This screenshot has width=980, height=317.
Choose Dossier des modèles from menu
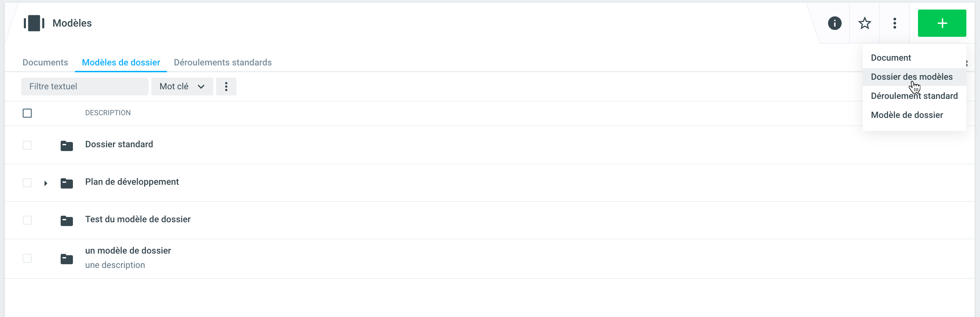tap(911, 77)
